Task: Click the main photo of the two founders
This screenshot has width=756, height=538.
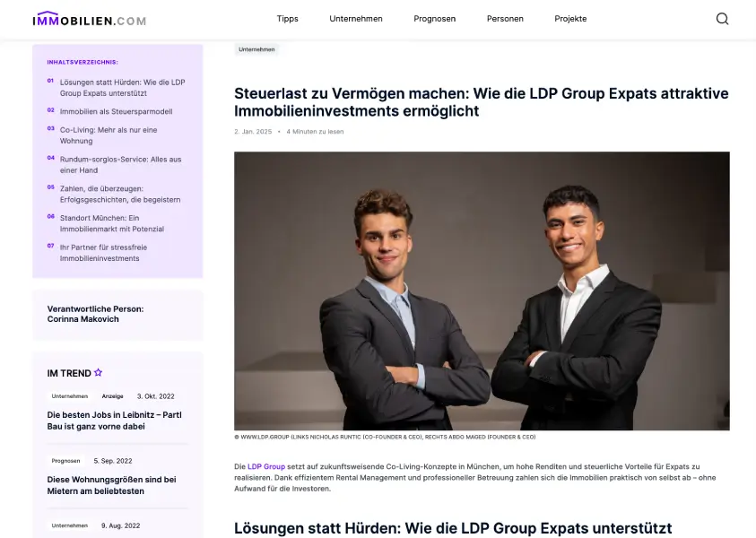Action: pyautogui.click(x=482, y=291)
